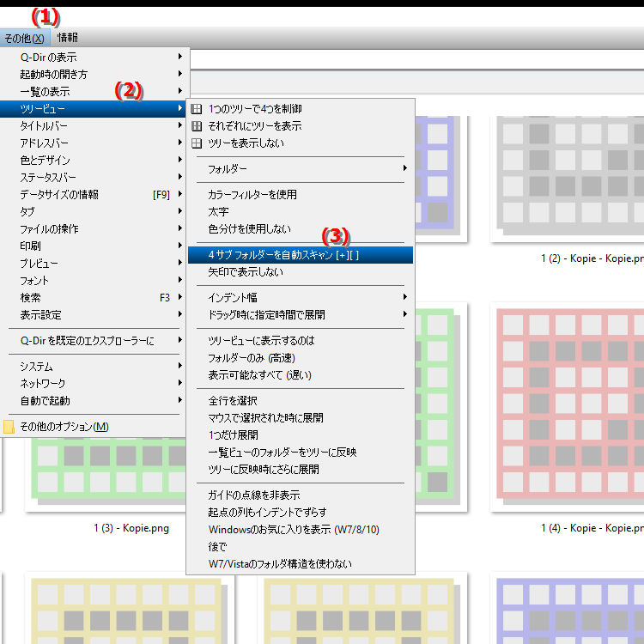Expand Q-Dir を既定のエクスプローラーに arrow

(x=180, y=340)
